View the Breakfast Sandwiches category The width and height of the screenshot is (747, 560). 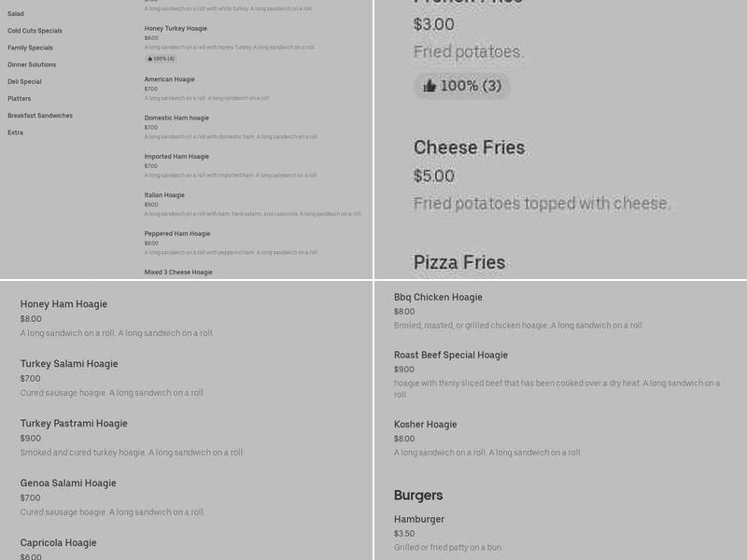[x=39, y=115]
